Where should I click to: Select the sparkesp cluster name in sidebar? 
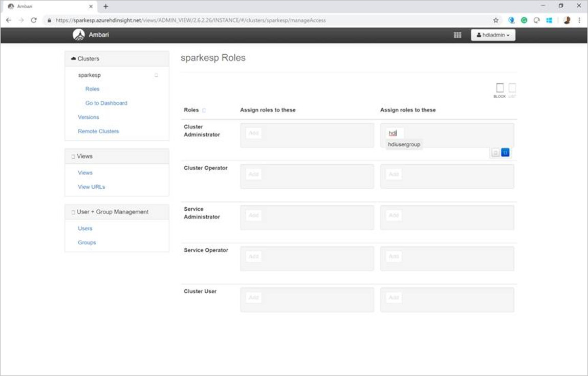(89, 75)
